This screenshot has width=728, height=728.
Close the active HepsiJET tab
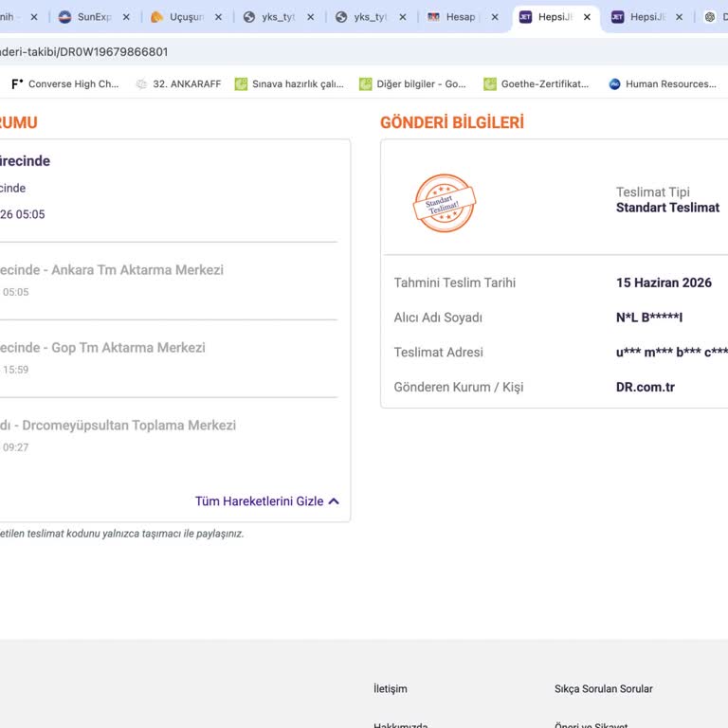point(587,17)
